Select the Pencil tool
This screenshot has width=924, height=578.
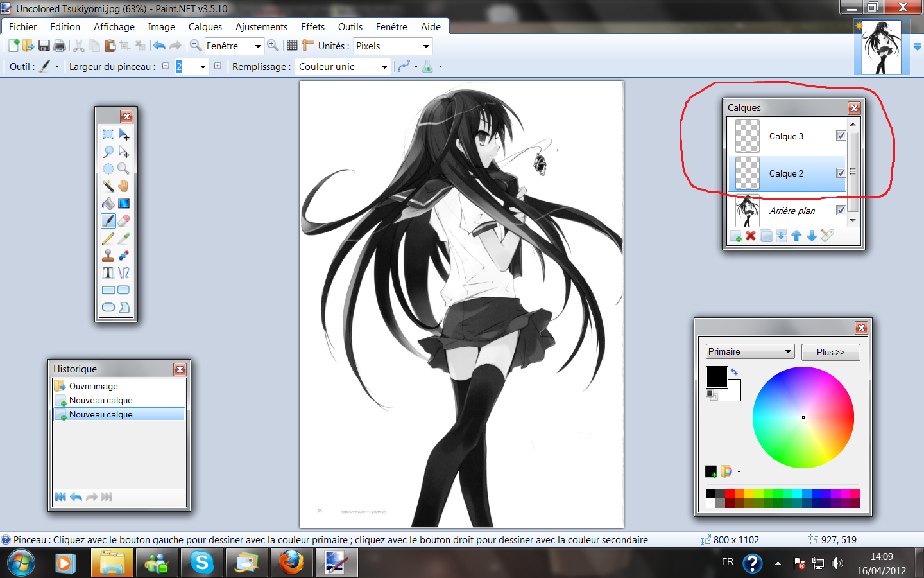[x=108, y=238]
